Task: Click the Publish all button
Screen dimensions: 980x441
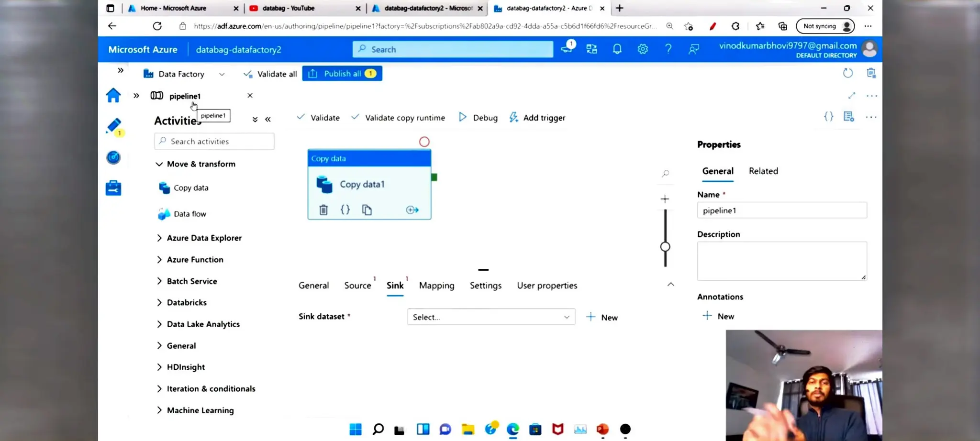Action: click(342, 73)
